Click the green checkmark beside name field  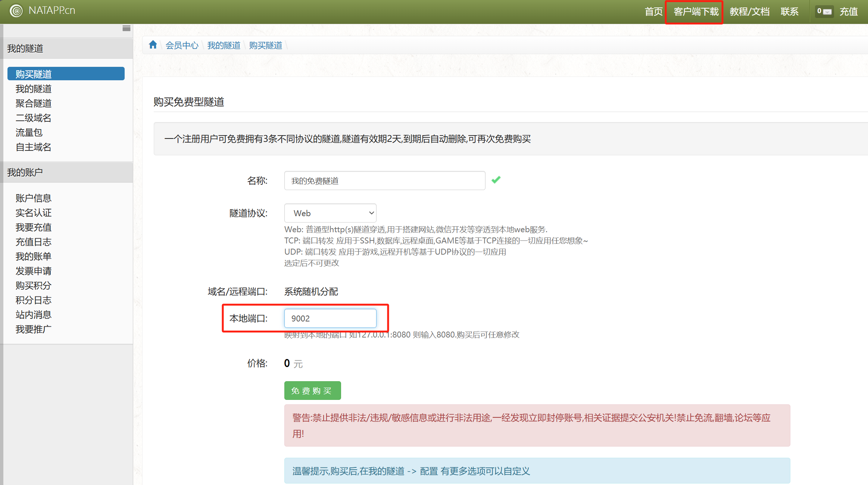(496, 180)
